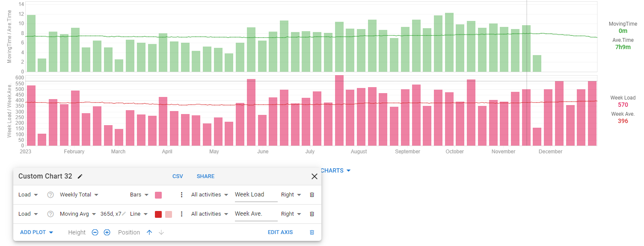Move chart position down

pos(161,232)
